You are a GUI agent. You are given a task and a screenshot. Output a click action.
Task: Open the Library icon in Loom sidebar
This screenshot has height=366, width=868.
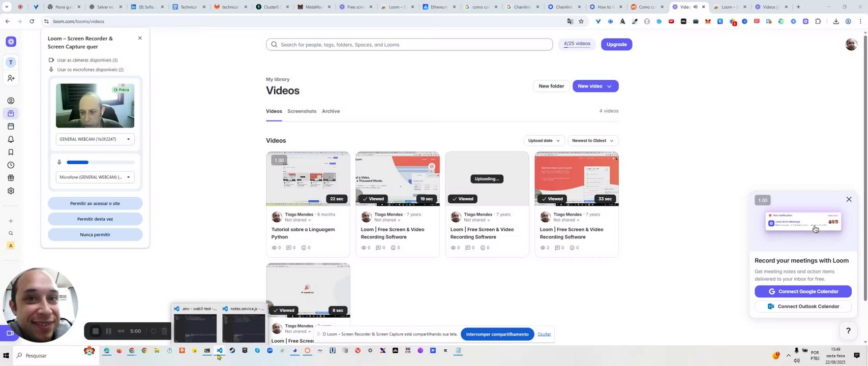[11, 113]
